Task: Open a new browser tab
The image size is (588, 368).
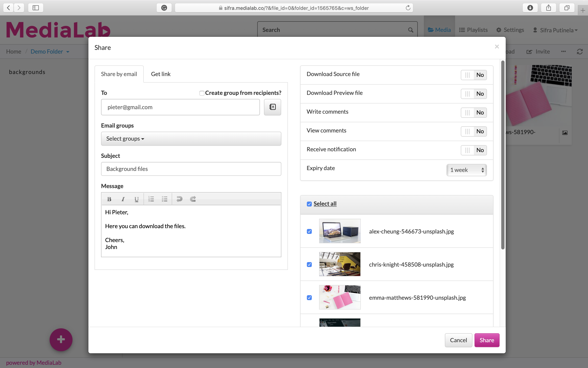Action: pos(583,10)
